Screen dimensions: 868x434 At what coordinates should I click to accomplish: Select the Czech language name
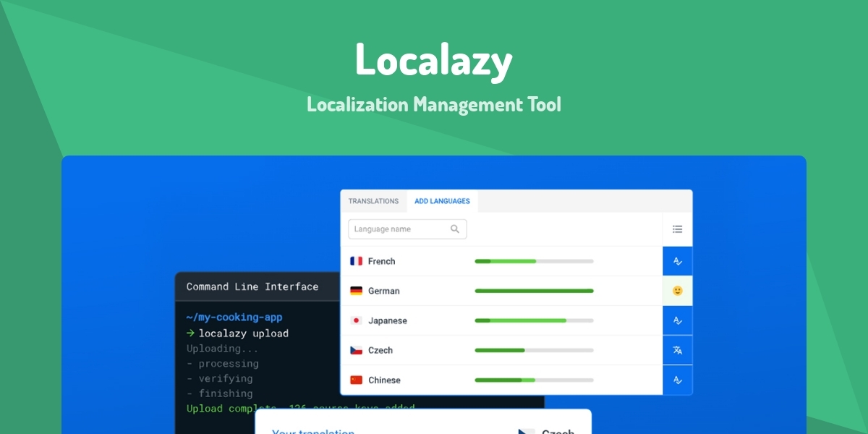coord(380,350)
